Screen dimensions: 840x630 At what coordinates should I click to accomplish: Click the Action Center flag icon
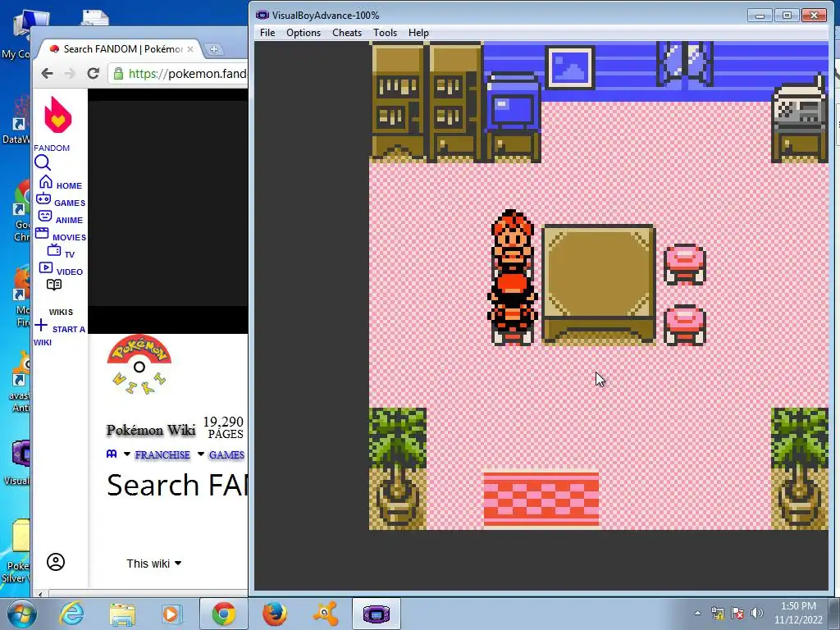click(x=737, y=613)
